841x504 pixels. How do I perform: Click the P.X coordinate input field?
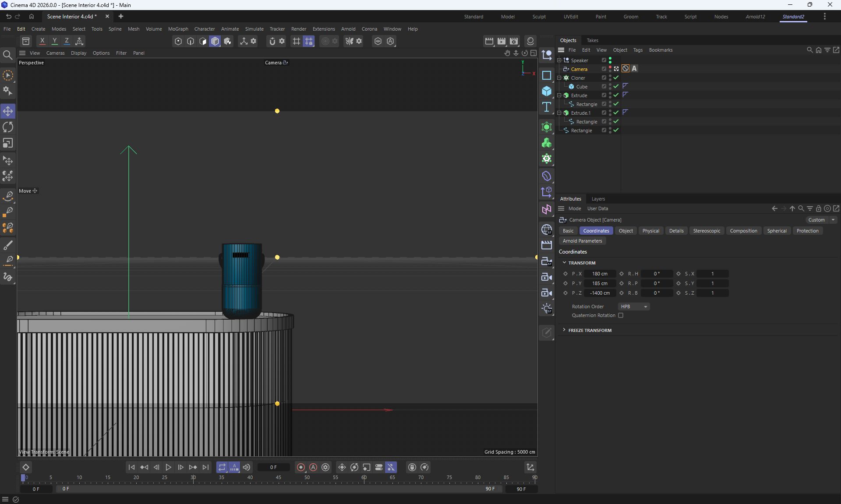(x=600, y=274)
